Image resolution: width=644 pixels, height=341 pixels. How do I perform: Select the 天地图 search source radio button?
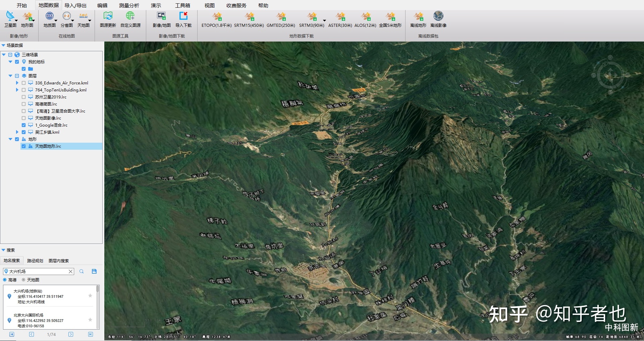click(x=23, y=280)
